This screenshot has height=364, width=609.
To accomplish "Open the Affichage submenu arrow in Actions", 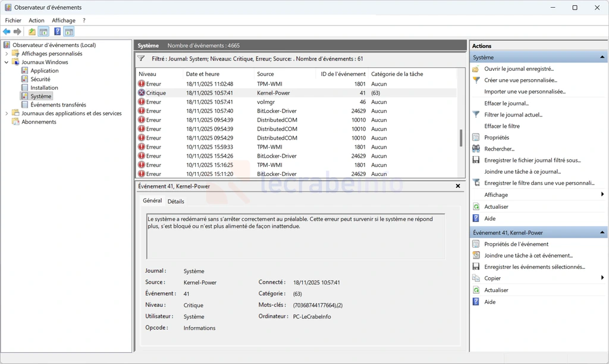I will (x=602, y=194).
